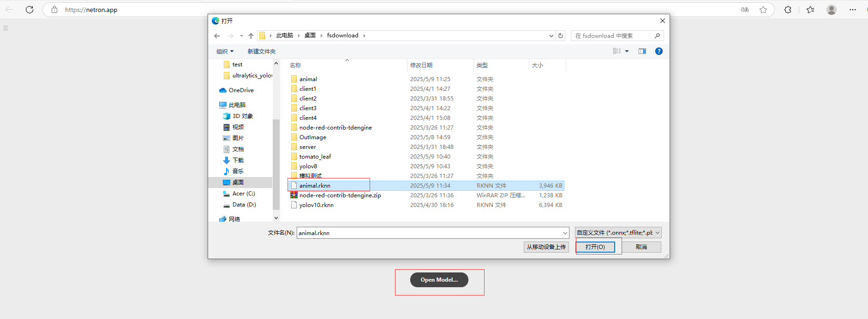Toggle the preview pane icon
Image resolution: width=868 pixels, height=319 pixels.
click(642, 51)
